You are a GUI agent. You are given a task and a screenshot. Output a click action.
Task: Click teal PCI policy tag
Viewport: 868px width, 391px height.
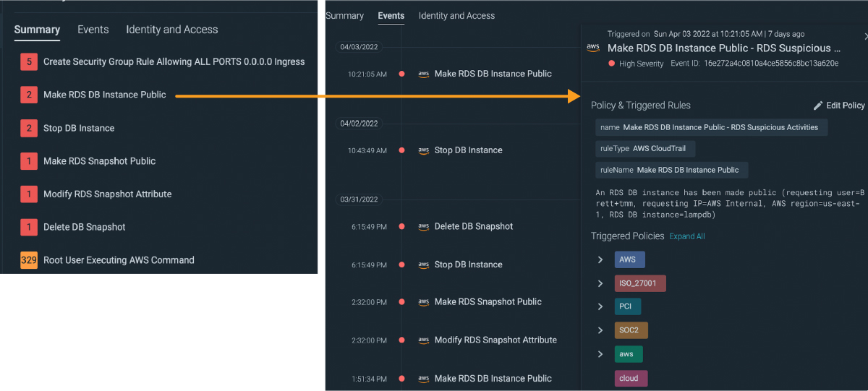[x=627, y=306]
